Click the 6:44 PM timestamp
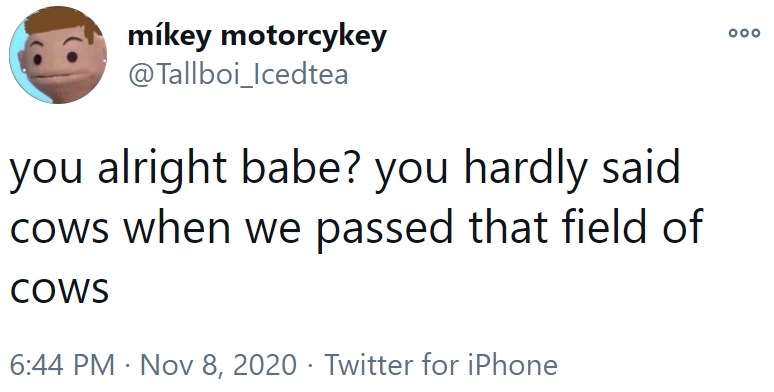The width and height of the screenshot is (774, 392). pos(62,365)
